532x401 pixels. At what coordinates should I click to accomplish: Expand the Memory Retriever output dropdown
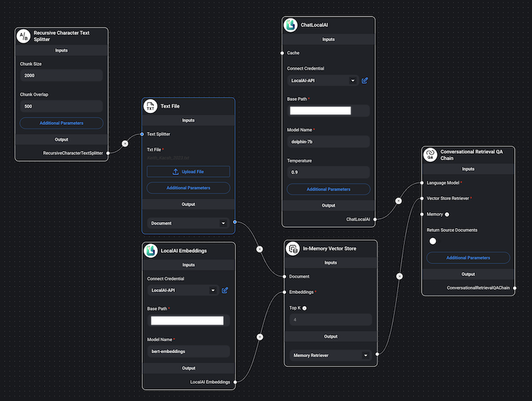point(331,355)
